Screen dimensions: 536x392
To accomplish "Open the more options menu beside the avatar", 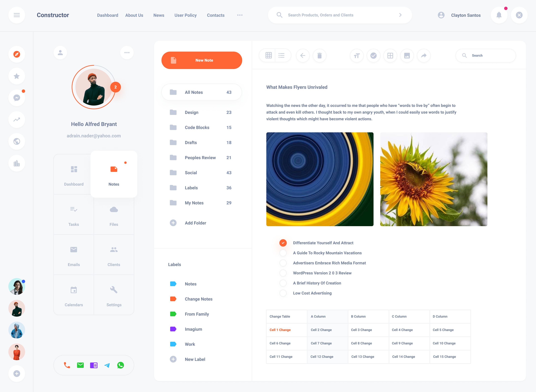I will tap(127, 52).
